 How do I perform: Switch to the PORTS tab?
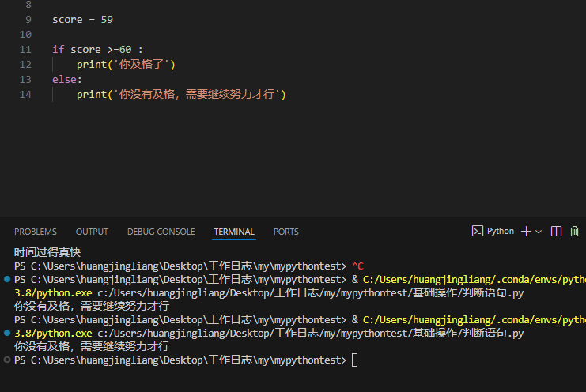[286, 232]
